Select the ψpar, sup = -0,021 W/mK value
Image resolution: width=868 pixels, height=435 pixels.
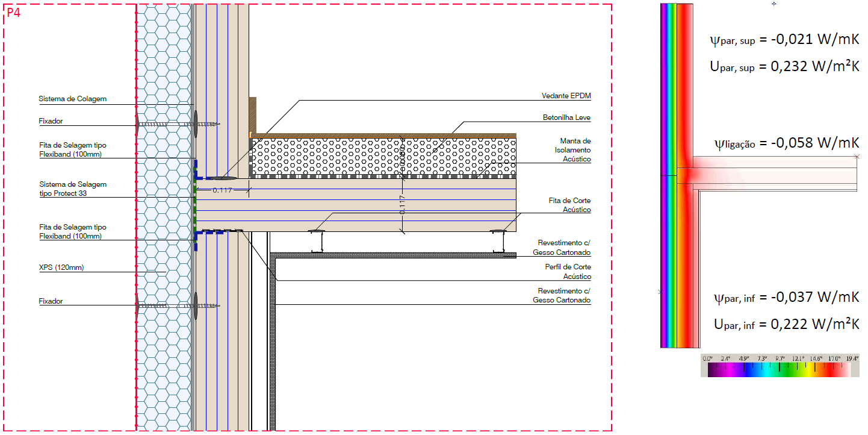(x=784, y=40)
